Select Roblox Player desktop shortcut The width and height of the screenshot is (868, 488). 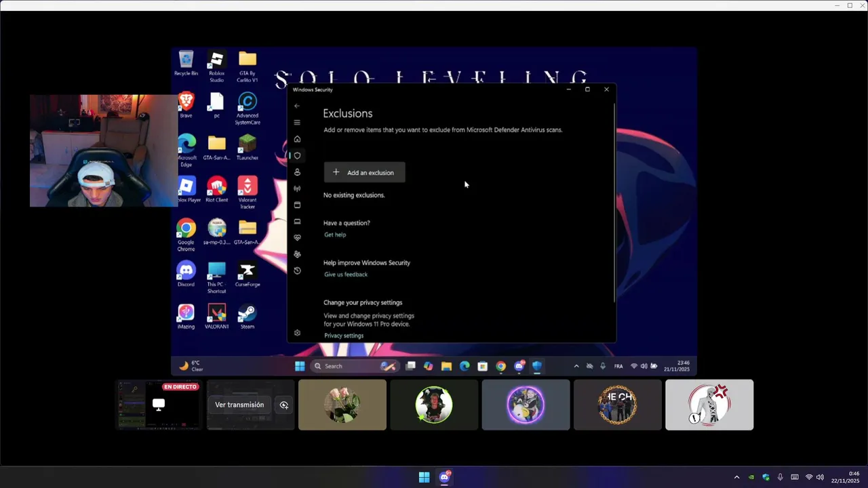click(x=186, y=189)
